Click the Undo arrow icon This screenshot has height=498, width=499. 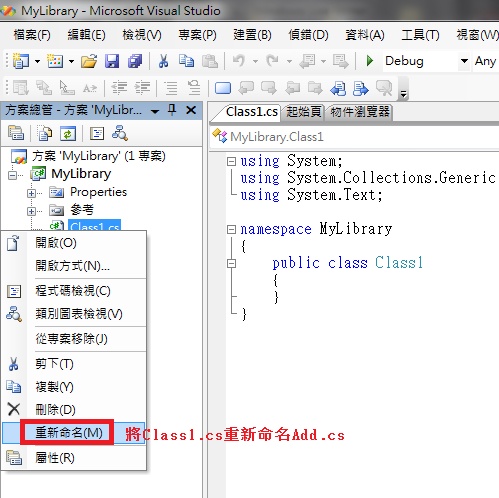click(x=239, y=61)
